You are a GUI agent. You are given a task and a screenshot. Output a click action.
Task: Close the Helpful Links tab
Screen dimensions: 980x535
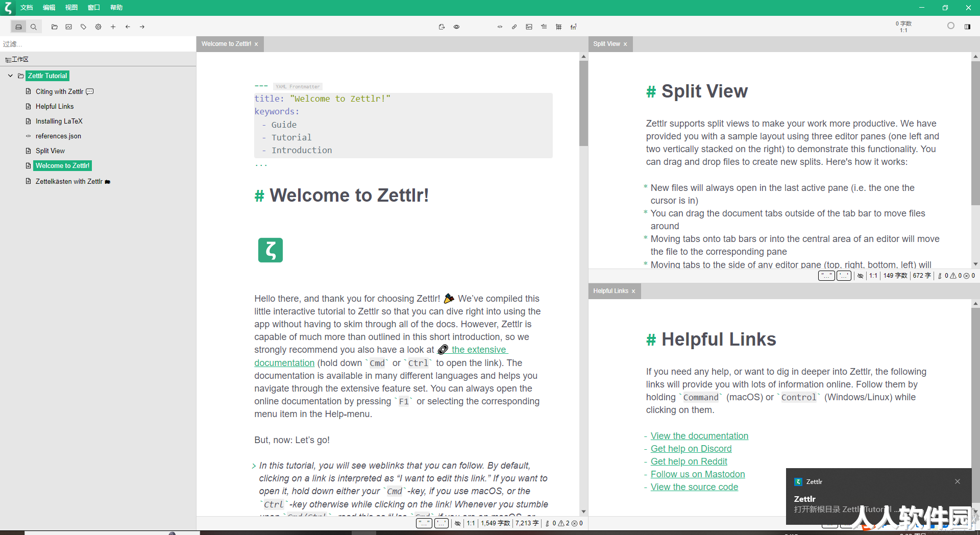[633, 291]
